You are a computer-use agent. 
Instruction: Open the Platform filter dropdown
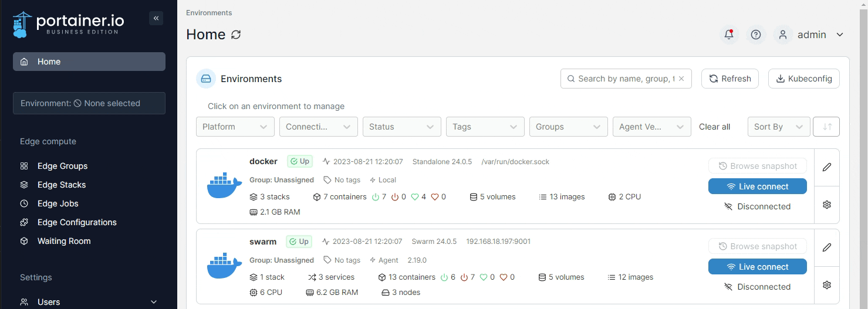(235, 127)
